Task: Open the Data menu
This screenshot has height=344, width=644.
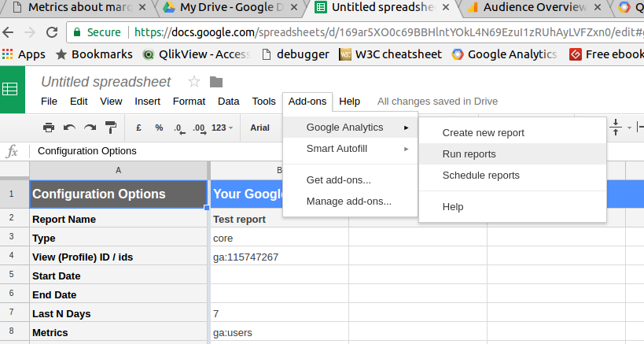Action: pos(228,101)
